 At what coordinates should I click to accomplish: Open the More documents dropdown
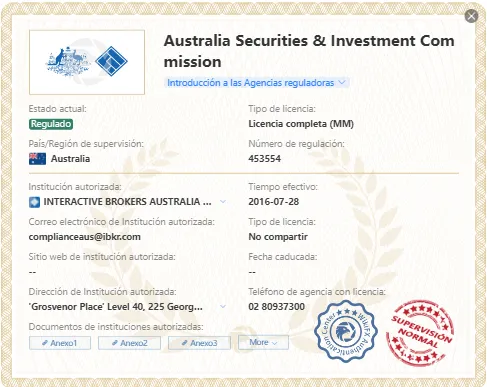(x=263, y=342)
